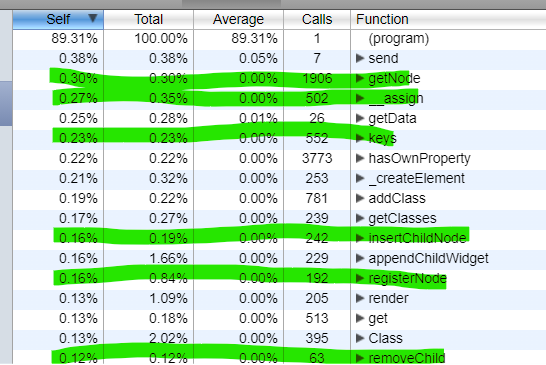The height and width of the screenshot is (365, 546).
Task: Sort by the Total column header
Action: (148, 20)
